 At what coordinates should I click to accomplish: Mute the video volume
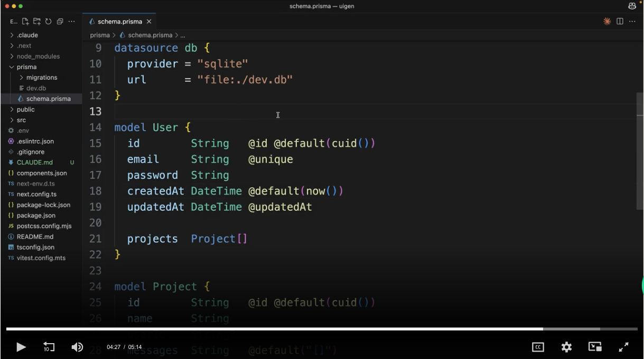pyautogui.click(x=77, y=347)
